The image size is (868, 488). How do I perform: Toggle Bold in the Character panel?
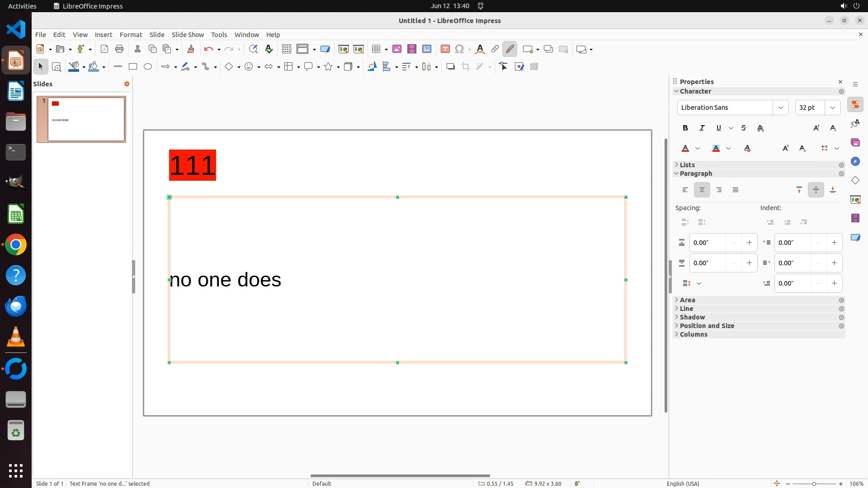[685, 128]
